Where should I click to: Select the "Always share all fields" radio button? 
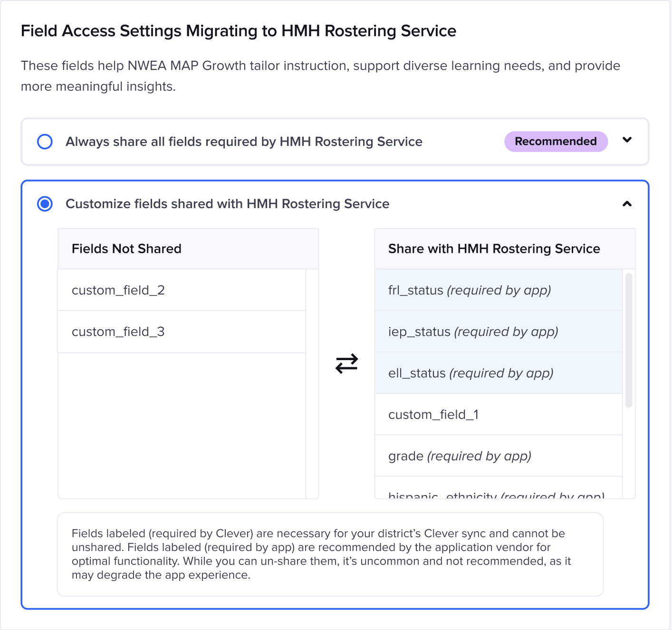pos(45,141)
